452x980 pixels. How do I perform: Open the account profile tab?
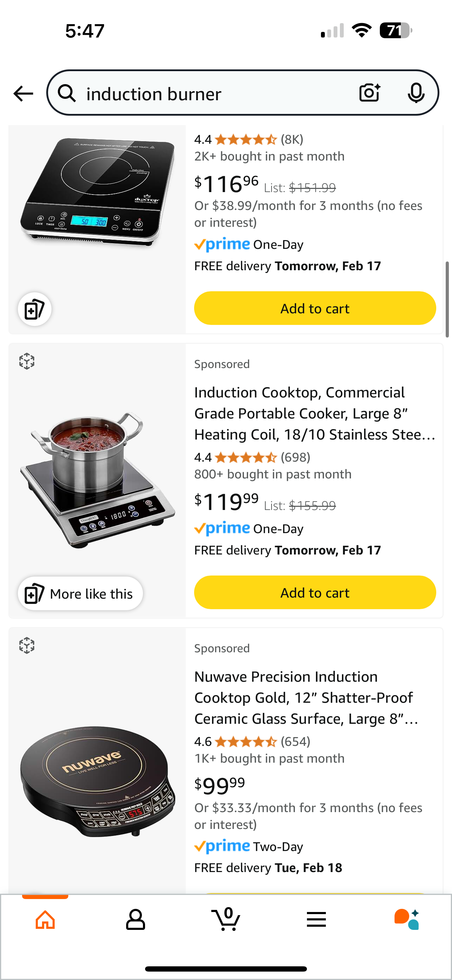[136, 920]
